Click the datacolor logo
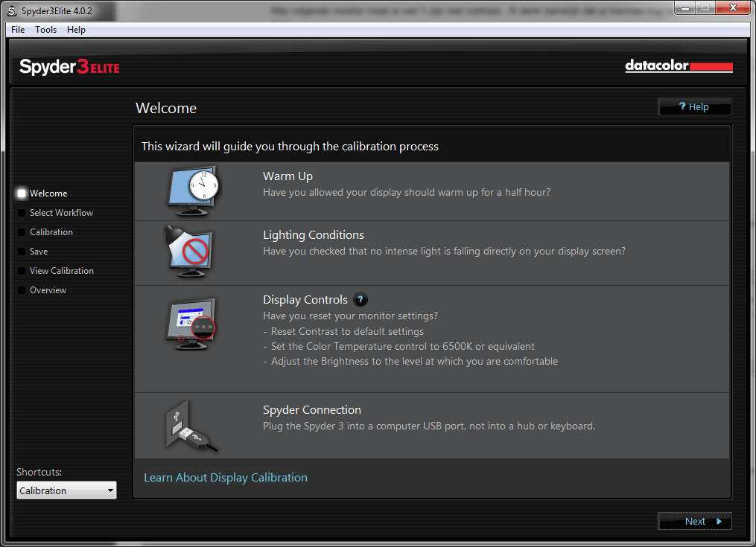Viewport: 756px width, 547px height. (x=679, y=65)
